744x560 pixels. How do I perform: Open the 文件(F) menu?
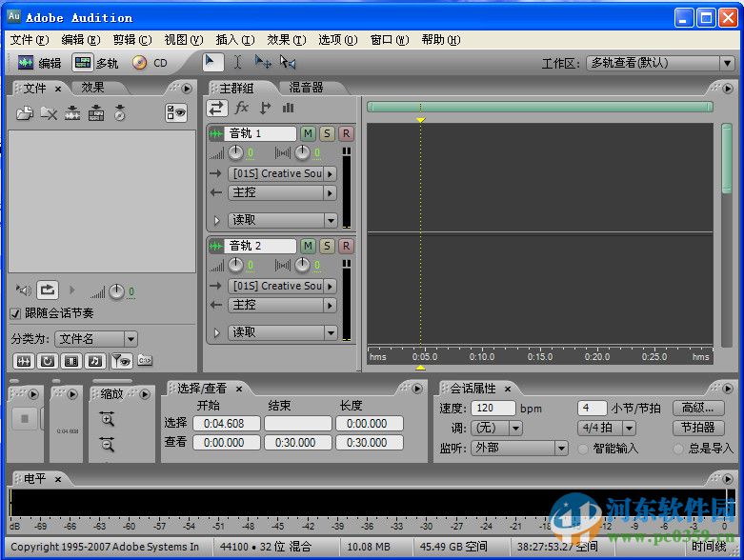[30, 40]
